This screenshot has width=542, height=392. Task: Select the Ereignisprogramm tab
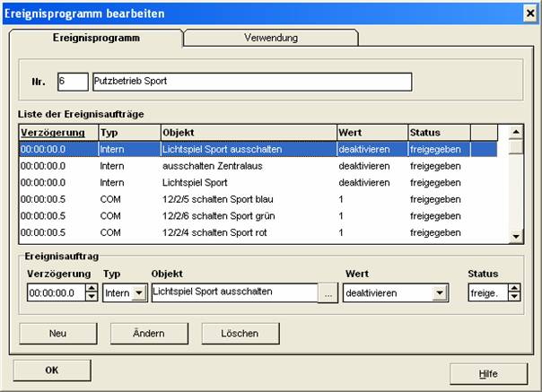pyautogui.click(x=94, y=38)
